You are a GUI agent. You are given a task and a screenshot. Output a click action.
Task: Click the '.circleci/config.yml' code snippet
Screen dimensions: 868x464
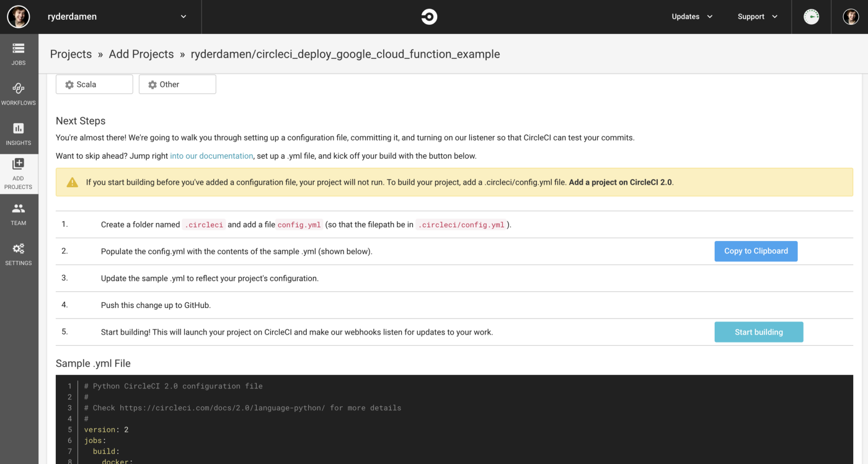461,225
